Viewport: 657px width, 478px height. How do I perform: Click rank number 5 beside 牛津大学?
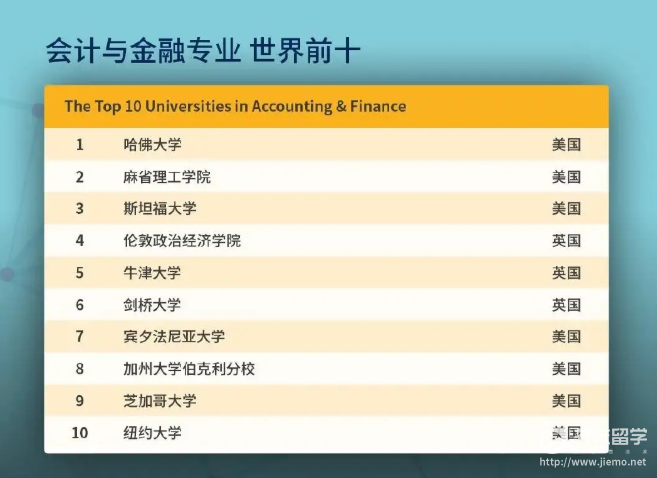pyautogui.click(x=80, y=273)
